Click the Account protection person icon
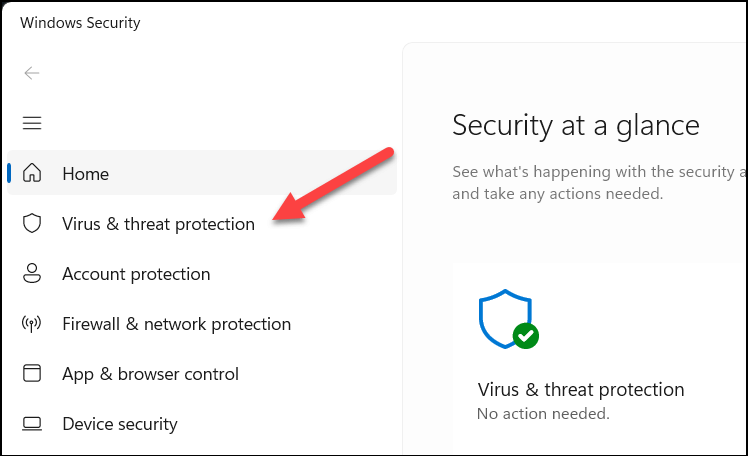Screen dimensions: 748x456 coord(32,274)
